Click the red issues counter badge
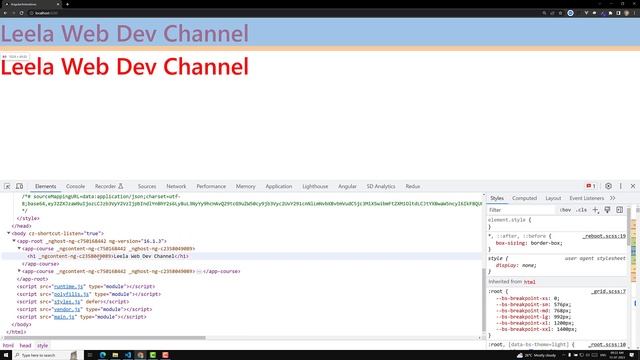 (x=591, y=186)
